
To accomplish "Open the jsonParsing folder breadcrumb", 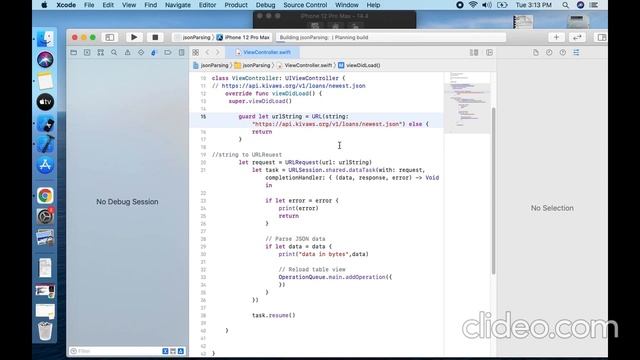I will [252, 65].
